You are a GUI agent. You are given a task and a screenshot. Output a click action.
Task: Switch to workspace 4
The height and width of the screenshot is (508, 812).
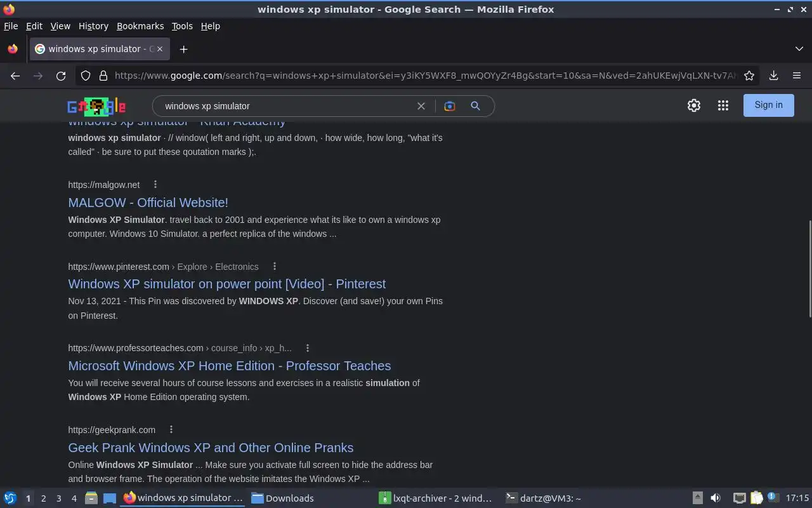(74, 498)
